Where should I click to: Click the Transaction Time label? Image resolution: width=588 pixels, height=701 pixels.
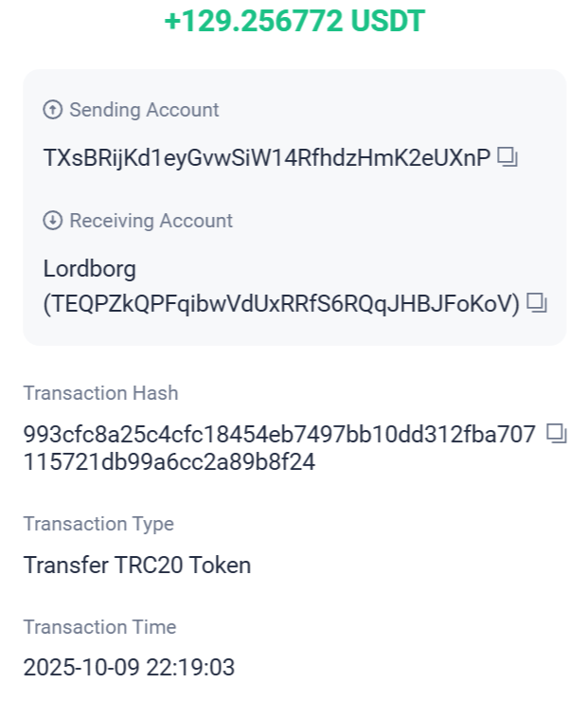99,627
